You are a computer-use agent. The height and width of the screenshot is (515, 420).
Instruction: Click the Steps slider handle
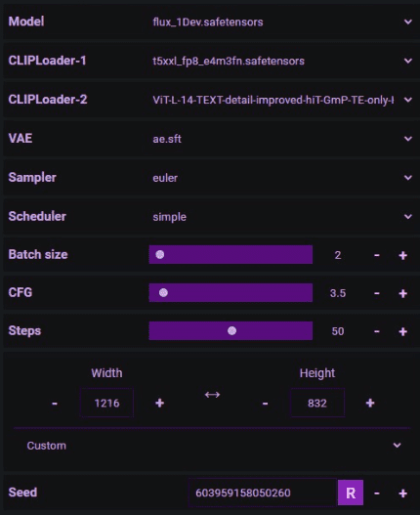point(231,330)
